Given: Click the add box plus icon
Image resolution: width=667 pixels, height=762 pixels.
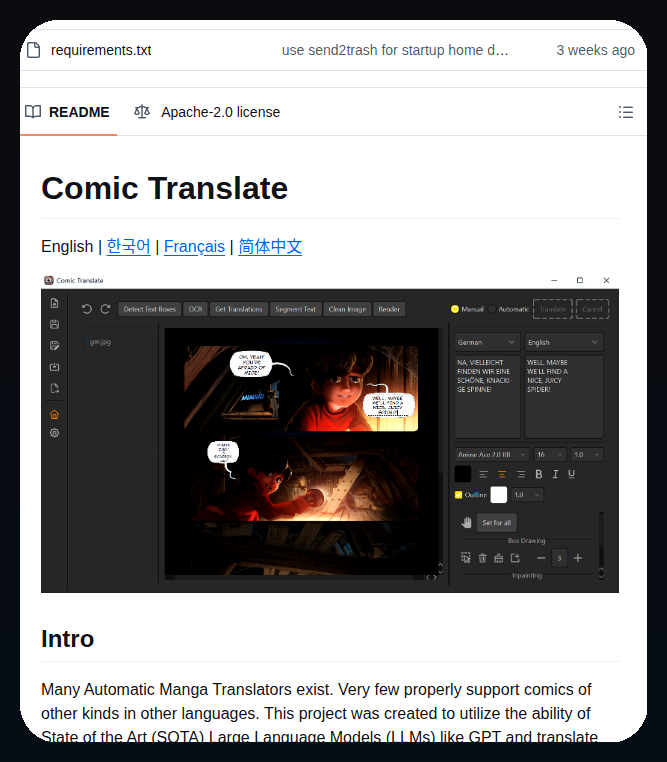Looking at the screenshot, I should (515, 558).
